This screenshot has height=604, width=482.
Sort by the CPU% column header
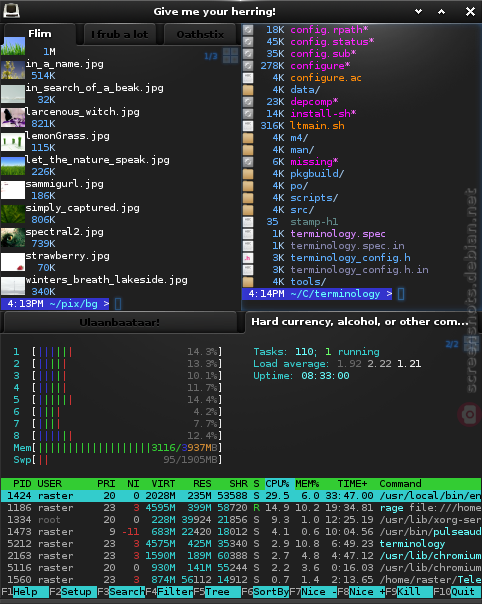[x=277, y=483]
